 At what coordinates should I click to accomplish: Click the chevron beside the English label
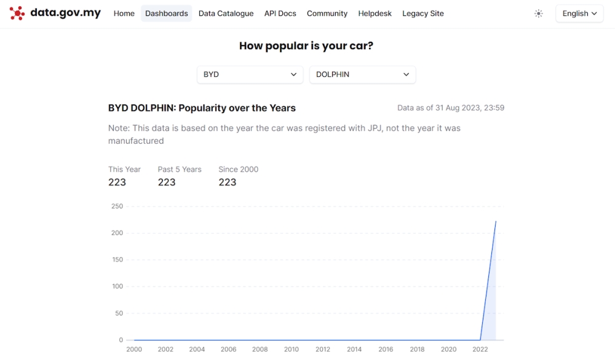(x=594, y=14)
